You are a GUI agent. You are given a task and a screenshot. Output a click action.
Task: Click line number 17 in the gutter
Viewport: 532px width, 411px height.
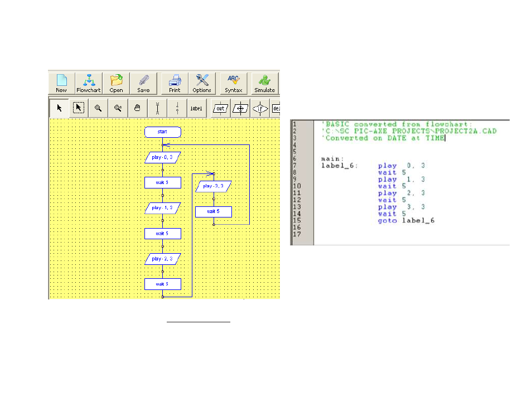[297, 234]
